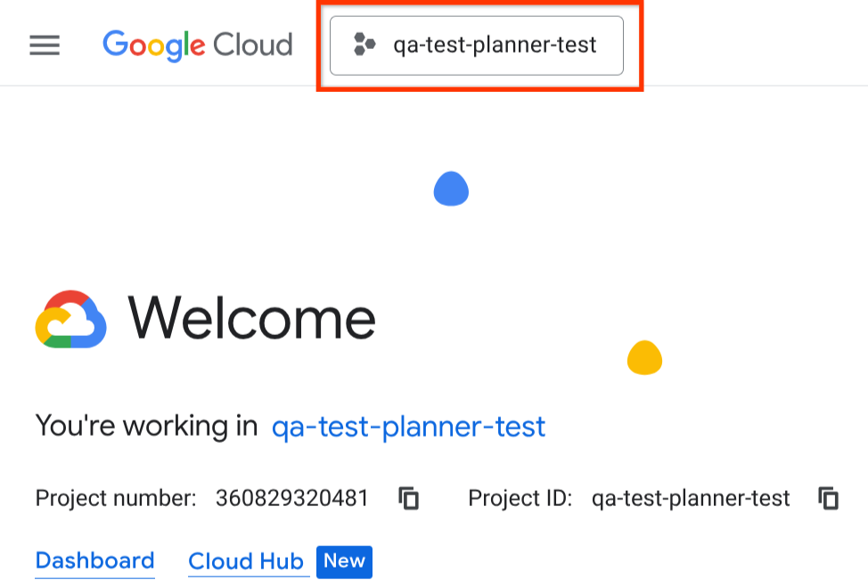Follow the blue qa-test-planner-test project link
The width and height of the screenshot is (868, 588).
coord(408,427)
